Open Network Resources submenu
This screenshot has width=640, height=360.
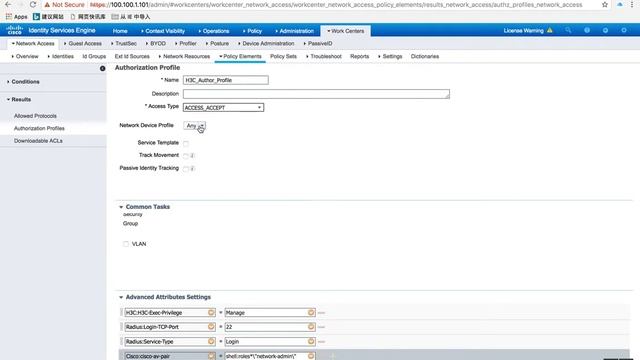tap(184, 56)
